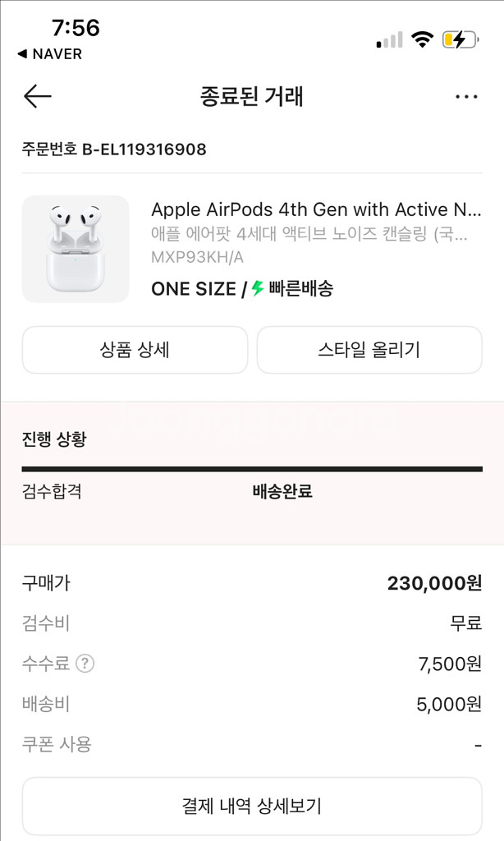Image resolution: width=504 pixels, height=841 pixels.
Task: Open the AirPods product thumbnail
Action: click(x=76, y=249)
